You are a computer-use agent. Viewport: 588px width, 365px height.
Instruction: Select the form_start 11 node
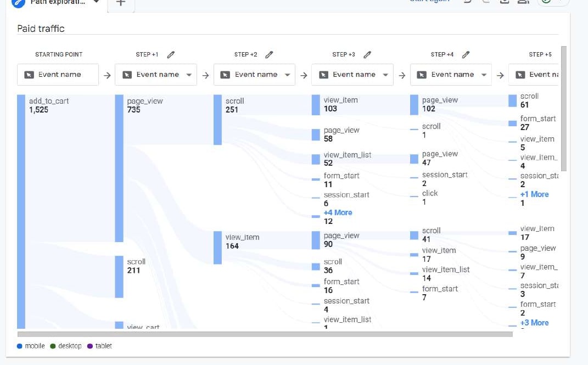click(316, 179)
